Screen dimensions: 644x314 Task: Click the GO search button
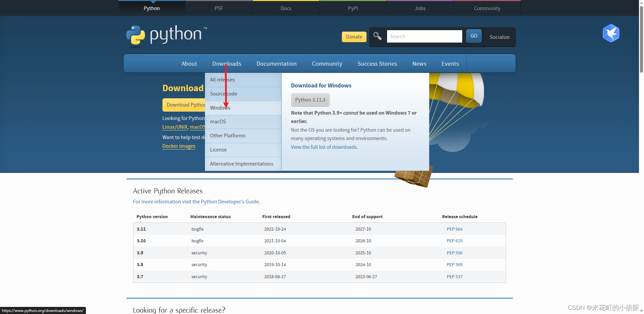point(474,36)
